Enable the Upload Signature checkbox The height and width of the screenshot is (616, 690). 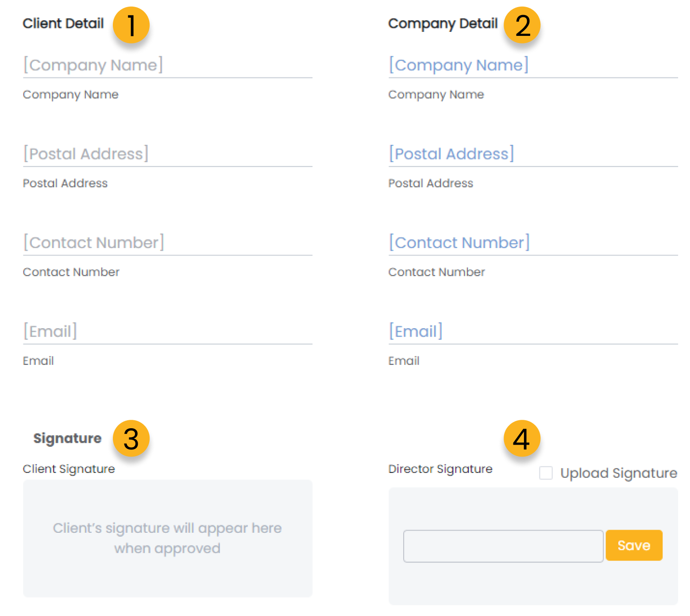546,473
